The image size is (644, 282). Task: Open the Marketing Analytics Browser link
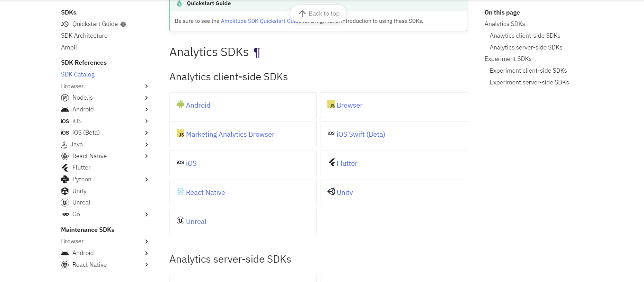pos(230,134)
